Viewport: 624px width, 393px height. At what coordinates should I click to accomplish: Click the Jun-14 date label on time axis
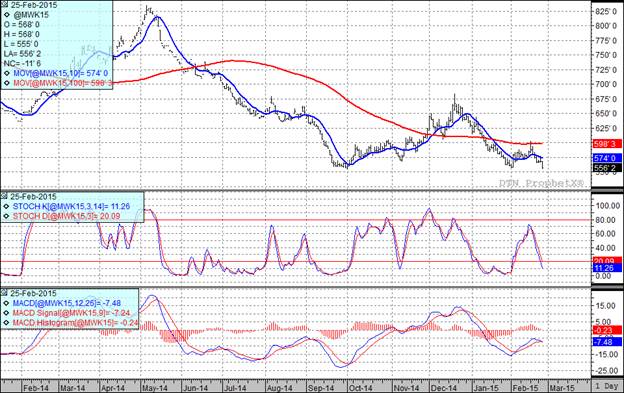195,388
